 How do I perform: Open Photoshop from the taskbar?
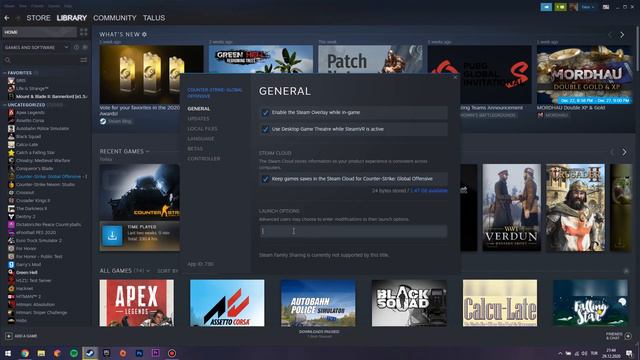point(139,353)
